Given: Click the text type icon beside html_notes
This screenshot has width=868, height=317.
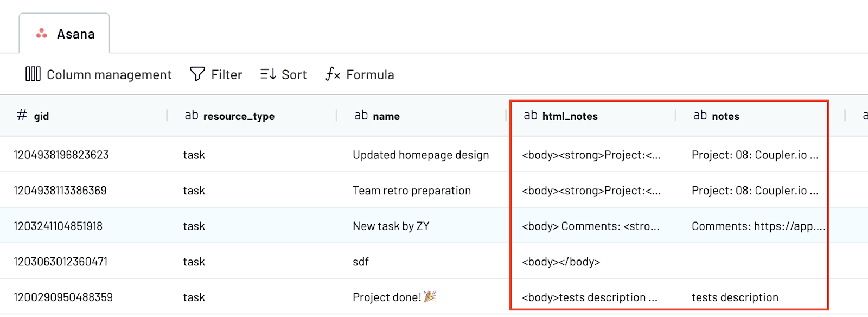Looking at the screenshot, I should 531,115.
